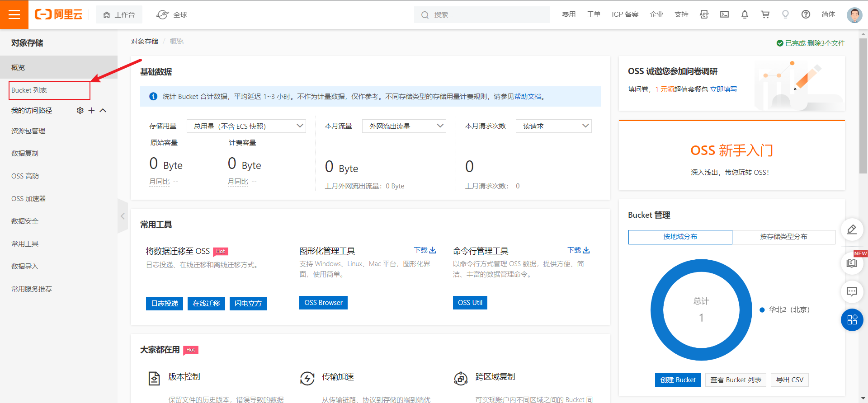Screen dimensions: 868x403
Task: Click the 创建 Bucket button
Action: pos(678,380)
